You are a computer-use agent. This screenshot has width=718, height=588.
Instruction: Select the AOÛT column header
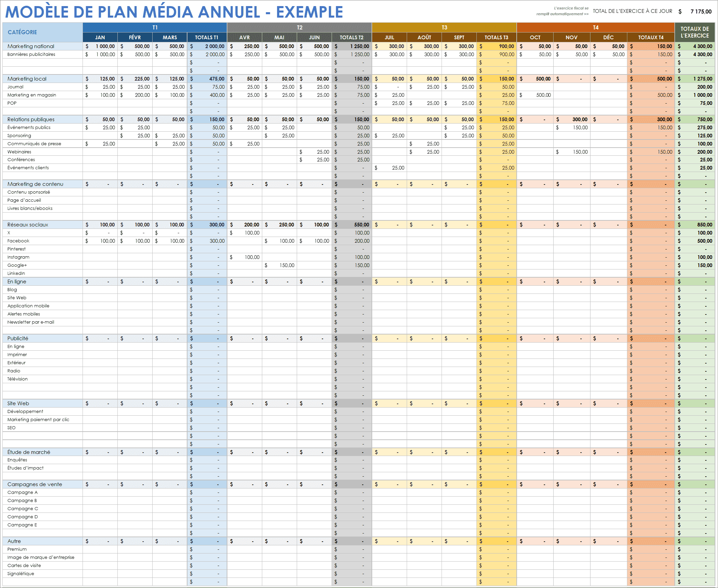(424, 37)
